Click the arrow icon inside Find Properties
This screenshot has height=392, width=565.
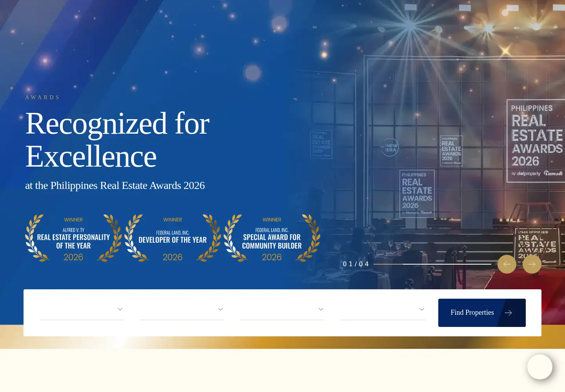pyautogui.click(x=508, y=313)
